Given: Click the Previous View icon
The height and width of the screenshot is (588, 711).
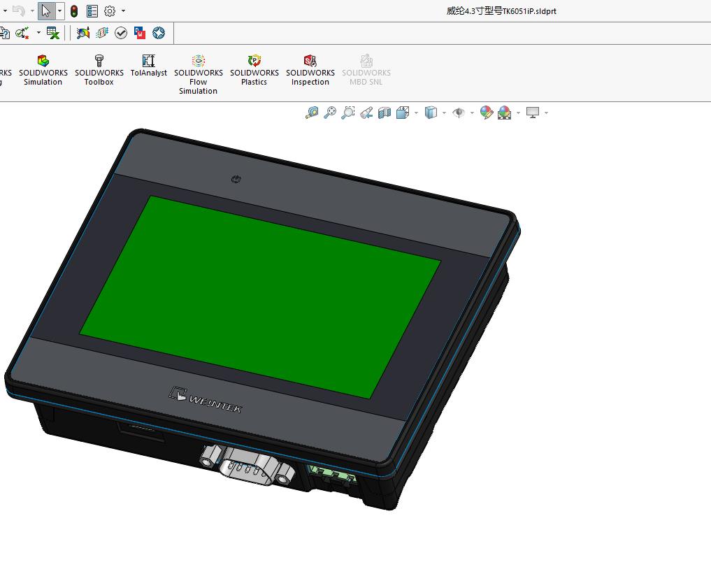Looking at the screenshot, I should point(366,113).
